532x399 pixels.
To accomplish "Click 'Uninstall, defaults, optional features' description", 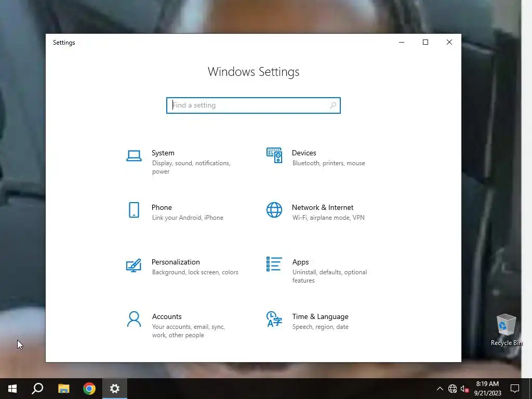I will tap(329, 276).
